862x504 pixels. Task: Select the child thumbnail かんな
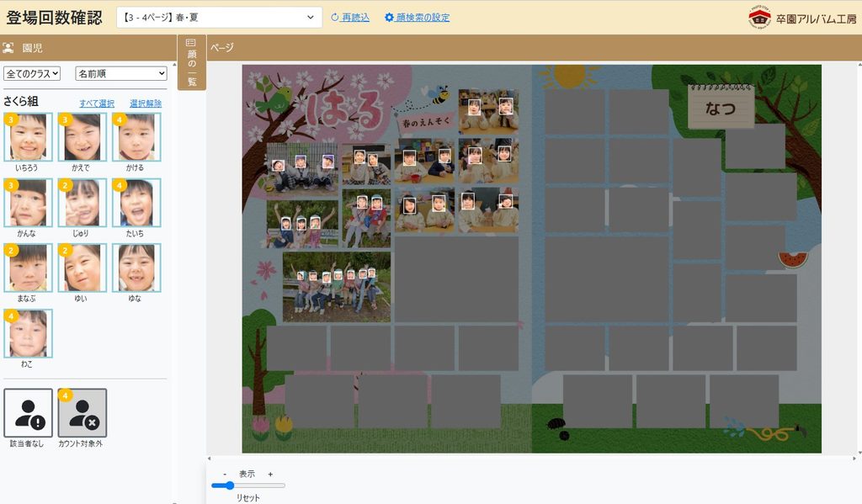(x=28, y=203)
